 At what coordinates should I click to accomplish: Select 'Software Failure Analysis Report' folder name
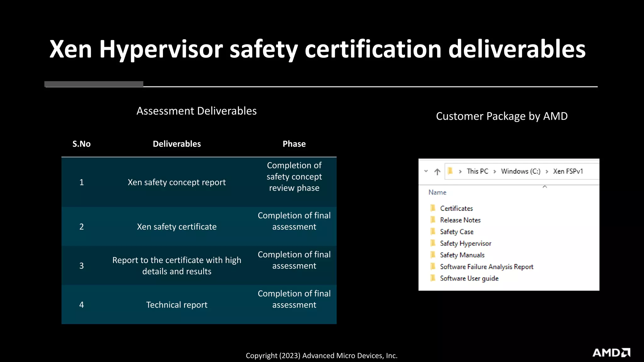pyautogui.click(x=487, y=267)
